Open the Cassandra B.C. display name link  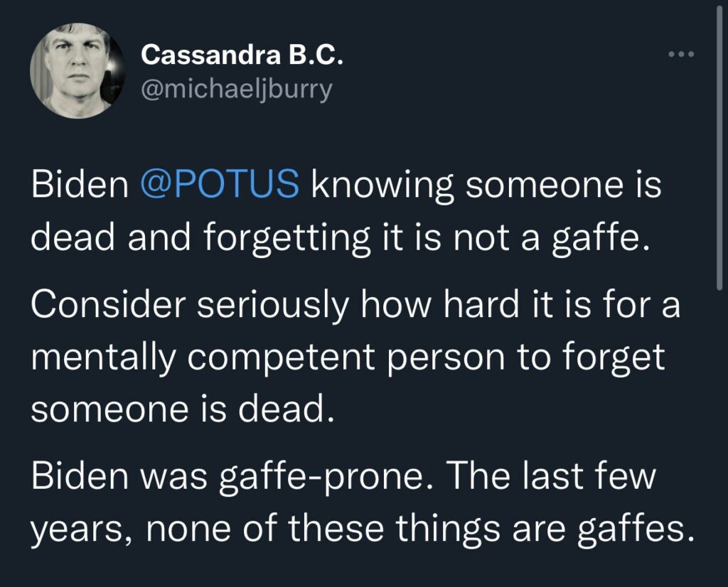pyautogui.click(x=242, y=55)
